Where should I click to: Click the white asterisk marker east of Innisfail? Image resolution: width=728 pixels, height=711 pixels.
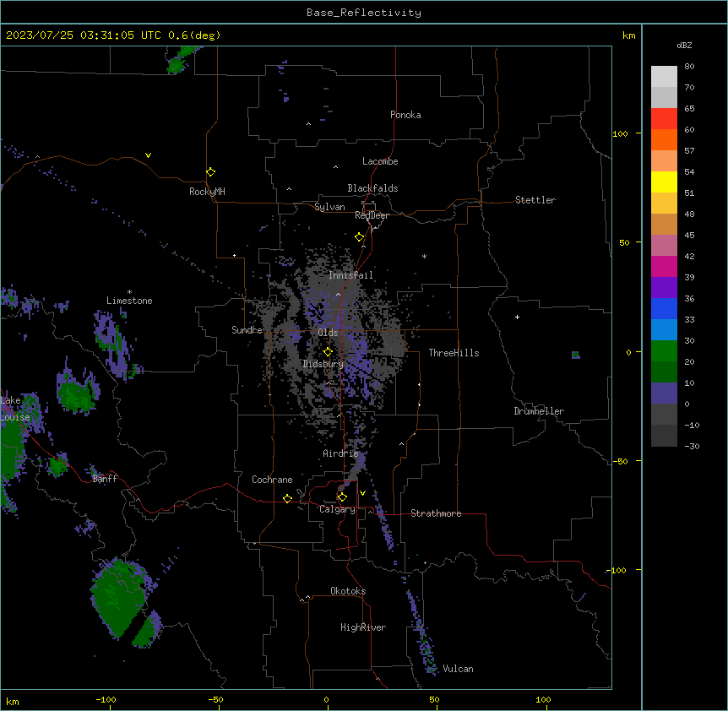coord(424,257)
